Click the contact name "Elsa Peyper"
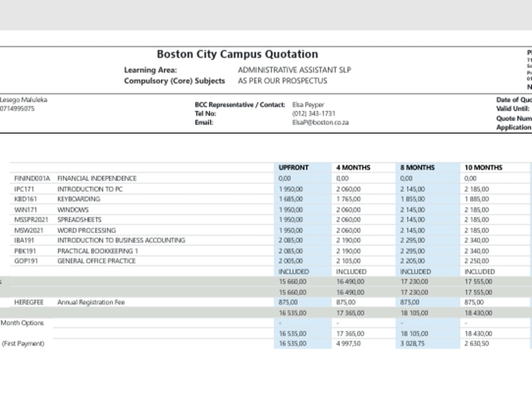This screenshot has width=532, height=399. tap(309, 105)
